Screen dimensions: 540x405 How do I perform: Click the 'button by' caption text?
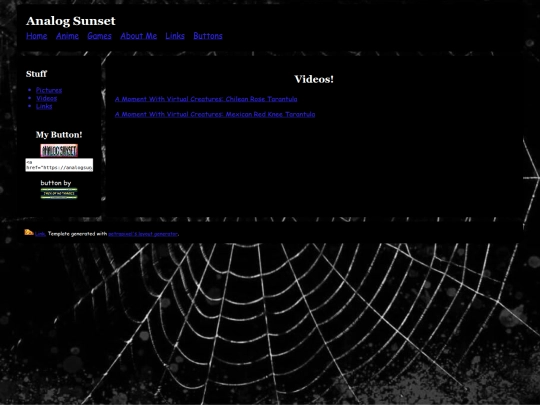pos(56,183)
